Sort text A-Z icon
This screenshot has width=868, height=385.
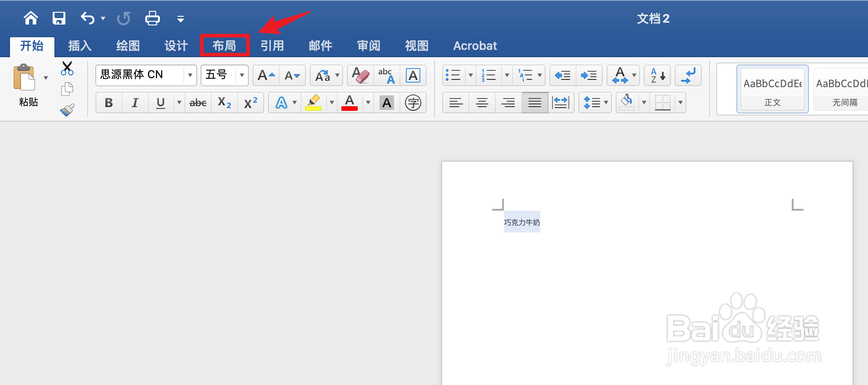pyautogui.click(x=657, y=75)
